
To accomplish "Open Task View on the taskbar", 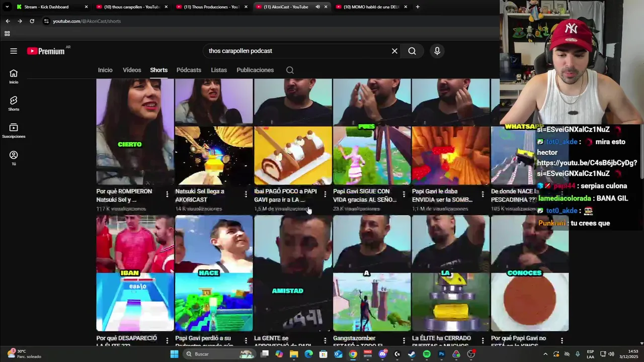I will click(265, 354).
